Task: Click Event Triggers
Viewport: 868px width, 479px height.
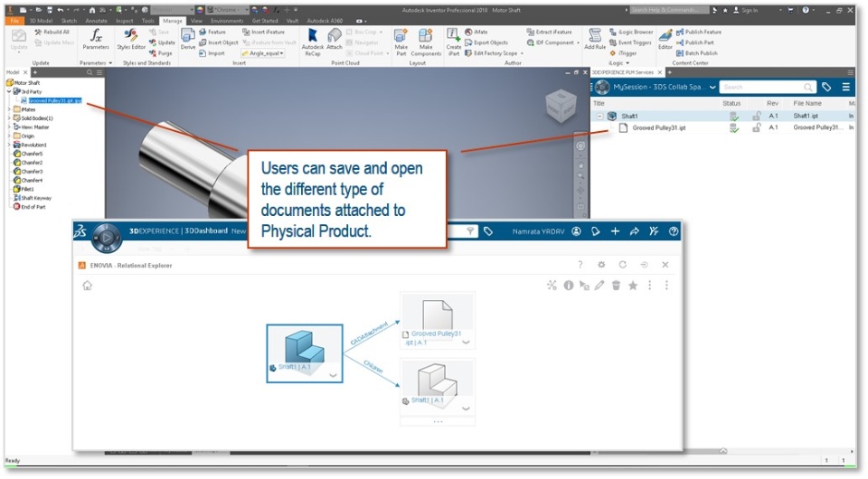Action: point(630,42)
